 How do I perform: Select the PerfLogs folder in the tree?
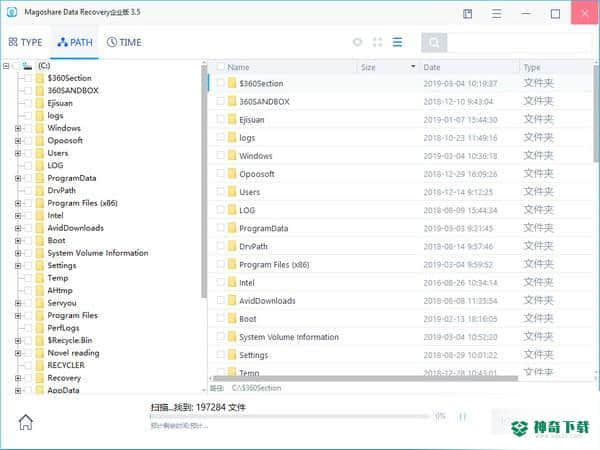click(63, 328)
